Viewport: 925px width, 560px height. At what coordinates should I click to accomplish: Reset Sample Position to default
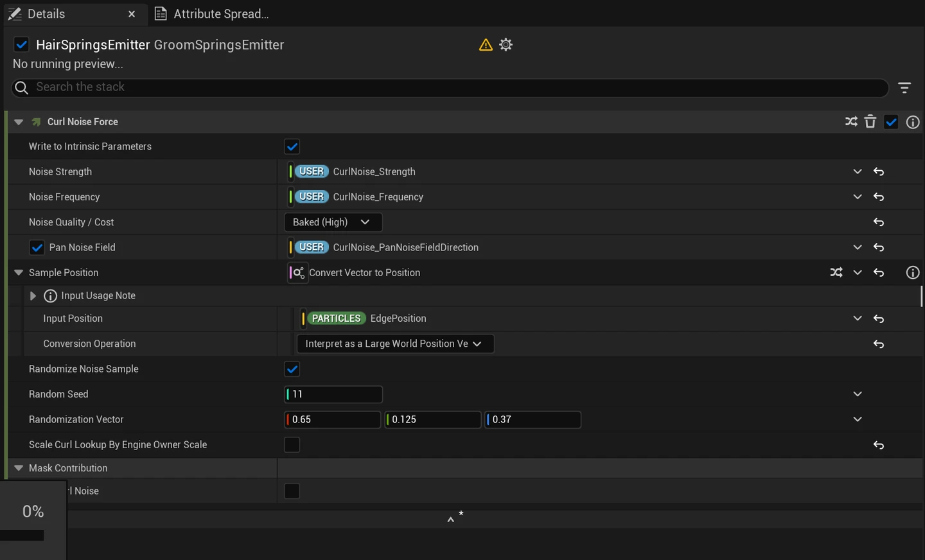click(879, 273)
